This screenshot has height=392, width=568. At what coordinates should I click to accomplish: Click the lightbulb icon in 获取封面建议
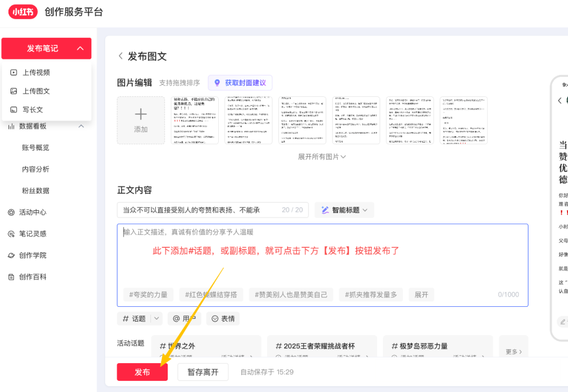click(217, 83)
